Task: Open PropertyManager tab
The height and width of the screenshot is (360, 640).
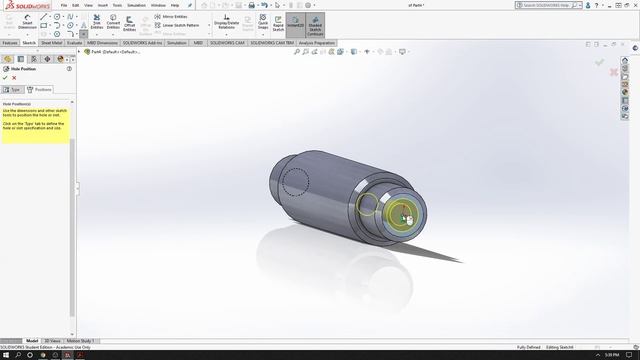Action: click(x=21, y=59)
